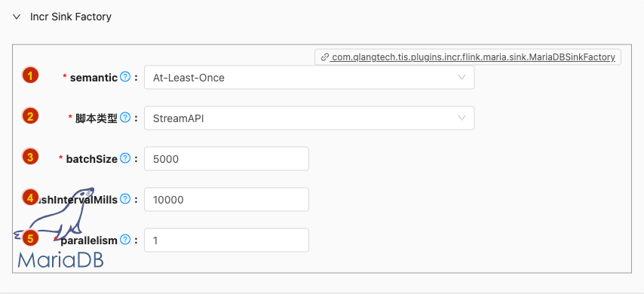The image size is (644, 294).
Task: Show help for flushIntervalMills field
Action: 125,199
